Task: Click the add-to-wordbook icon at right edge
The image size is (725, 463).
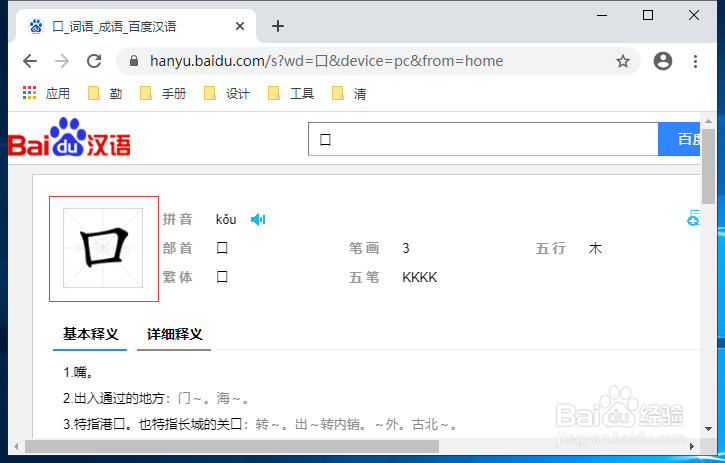Action: (693, 218)
